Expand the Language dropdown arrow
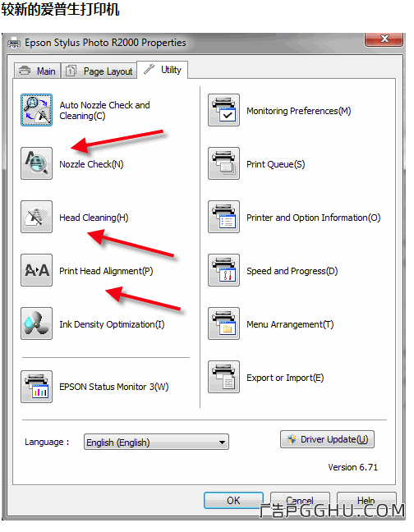The height and width of the screenshot is (532, 414). [x=222, y=442]
